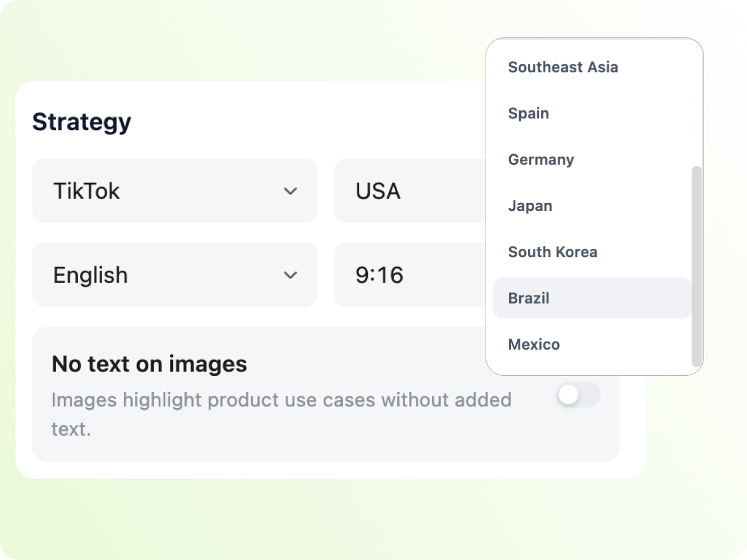Toggle the No text on images switch
This screenshot has height=560, width=747.
pyautogui.click(x=579, y=394)
